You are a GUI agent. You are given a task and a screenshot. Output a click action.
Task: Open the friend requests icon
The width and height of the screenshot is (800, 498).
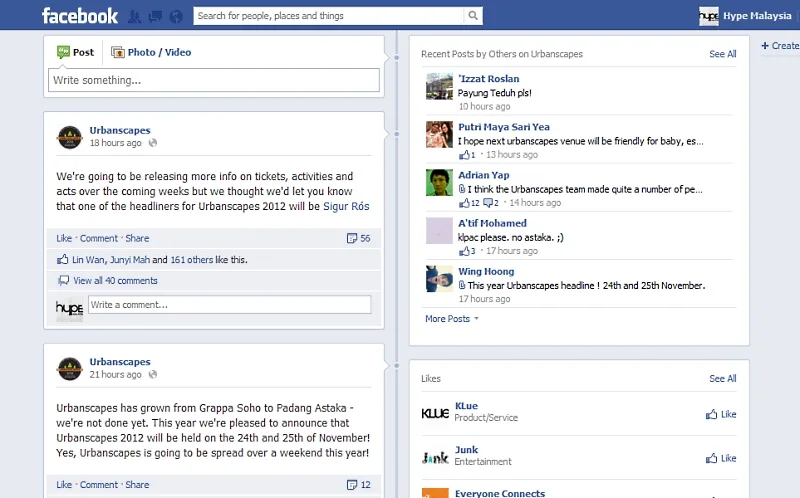click(133, 16)
